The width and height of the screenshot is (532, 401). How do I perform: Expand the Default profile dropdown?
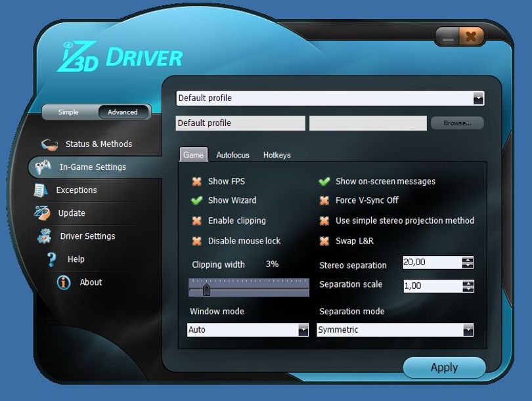(478, 98)
